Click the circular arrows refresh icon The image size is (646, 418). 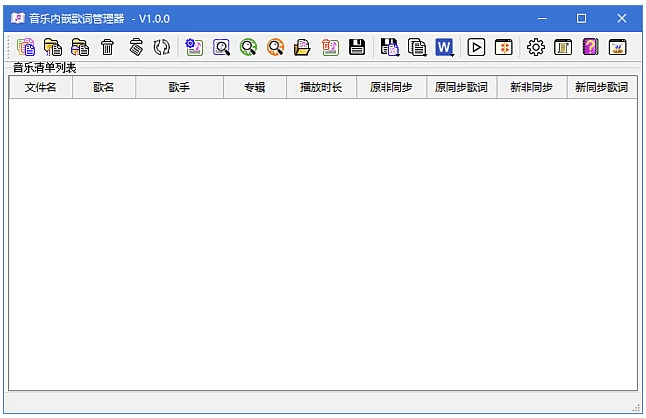161,47
